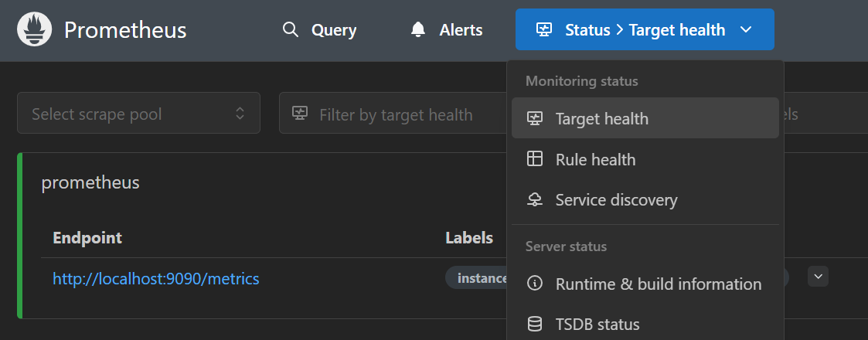
Task: Click the prometheus pool heading
Action: pos(90,182)
